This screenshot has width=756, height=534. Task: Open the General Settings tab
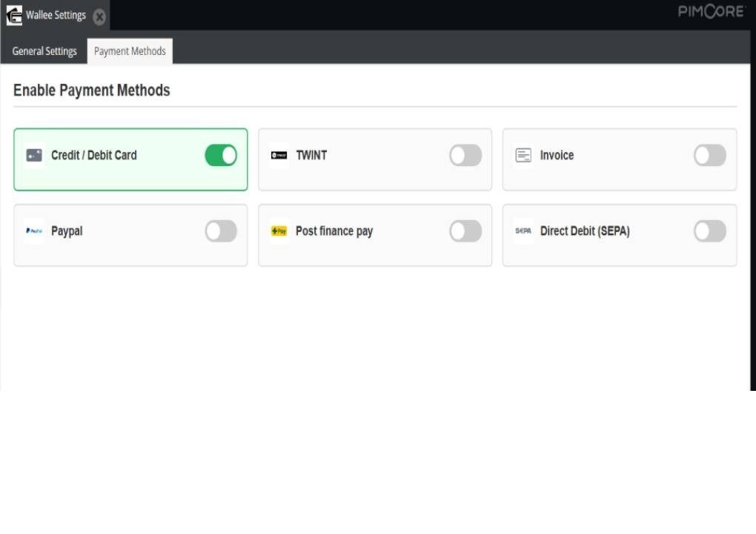click(44, 51)
